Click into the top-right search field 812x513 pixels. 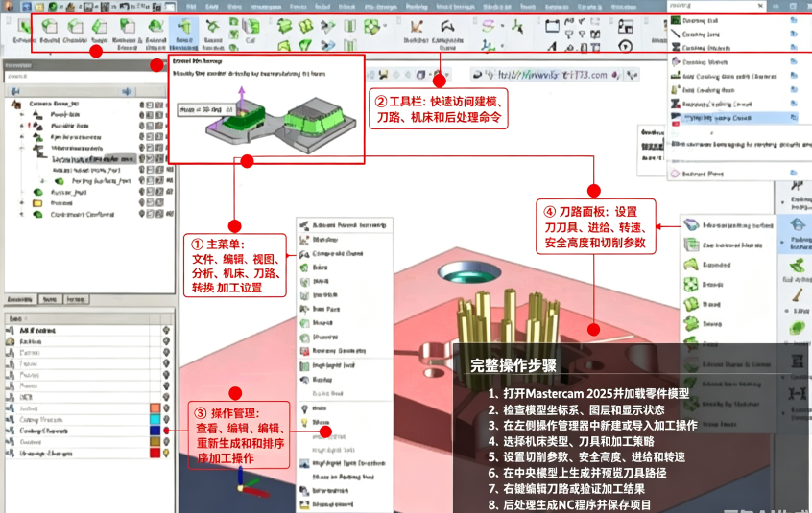(717, 6)
